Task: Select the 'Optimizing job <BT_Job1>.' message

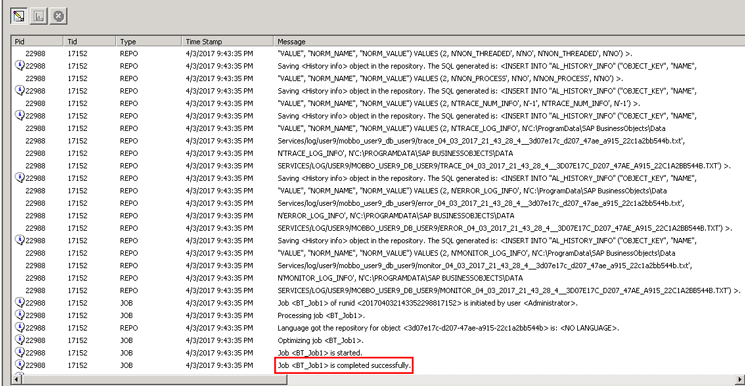Action: (321, 340)
